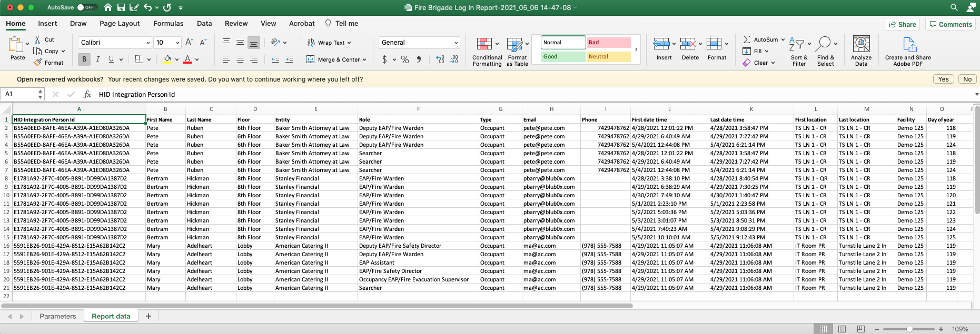Click the zoom slider handle in the status bar
This screenshot has height=334, width=980.
[x=909, y=329]
